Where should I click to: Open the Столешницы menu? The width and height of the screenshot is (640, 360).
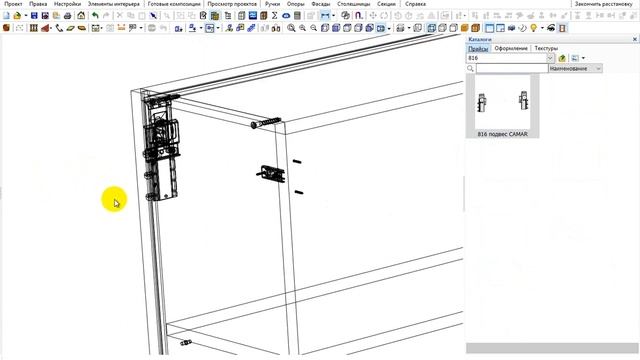pyautogui.click(x=353, y=4)
